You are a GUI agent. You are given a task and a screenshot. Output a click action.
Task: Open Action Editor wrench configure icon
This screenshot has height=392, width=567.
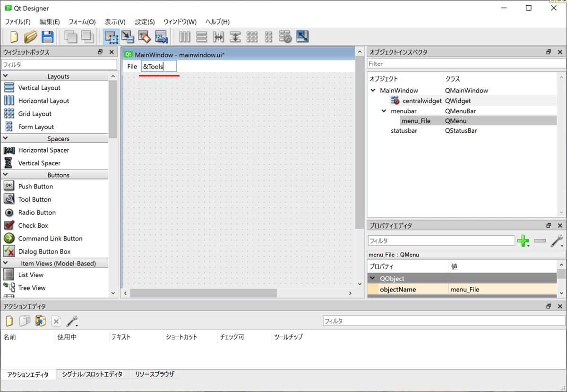click(x=72, y=321)
